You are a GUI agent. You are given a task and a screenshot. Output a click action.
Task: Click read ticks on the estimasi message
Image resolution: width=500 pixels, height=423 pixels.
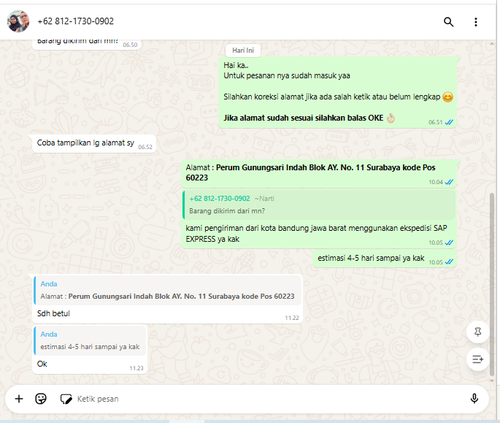[449, 262]
